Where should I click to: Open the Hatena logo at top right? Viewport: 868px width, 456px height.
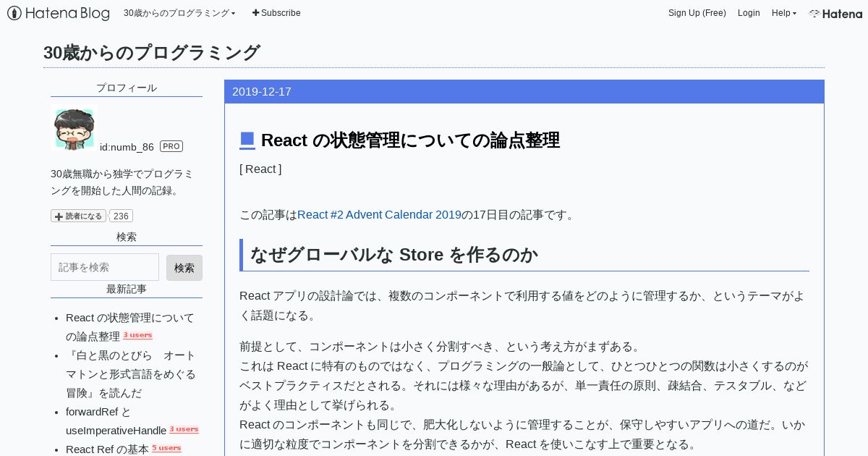click(835, 13)
